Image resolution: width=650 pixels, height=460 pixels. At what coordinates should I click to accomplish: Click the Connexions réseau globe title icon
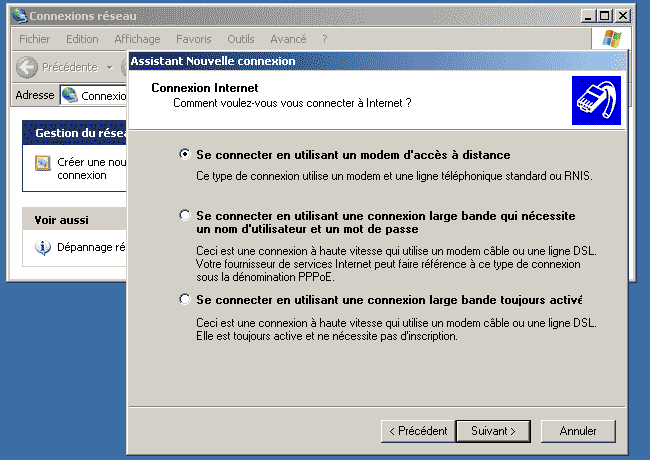pos(19,16)
